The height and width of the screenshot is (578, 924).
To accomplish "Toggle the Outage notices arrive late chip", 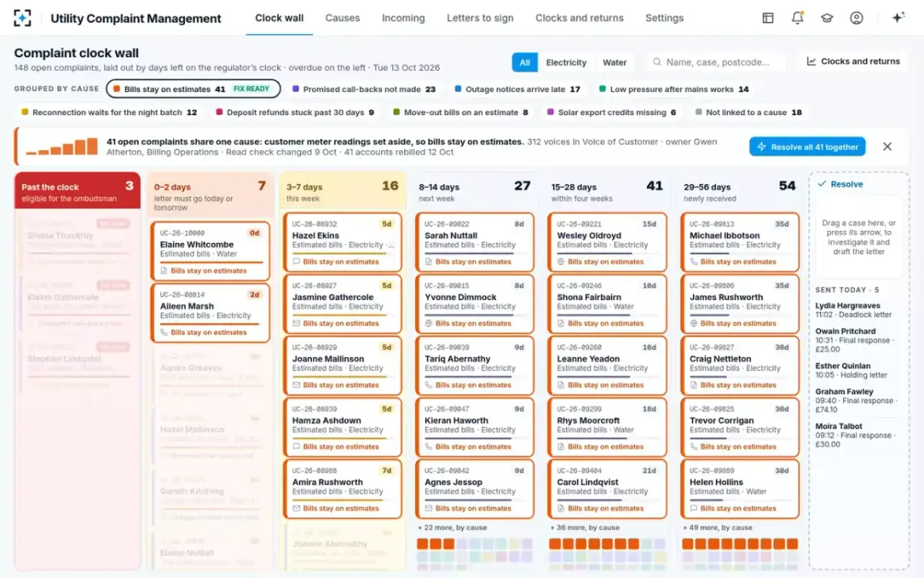I will click(517, 89).
